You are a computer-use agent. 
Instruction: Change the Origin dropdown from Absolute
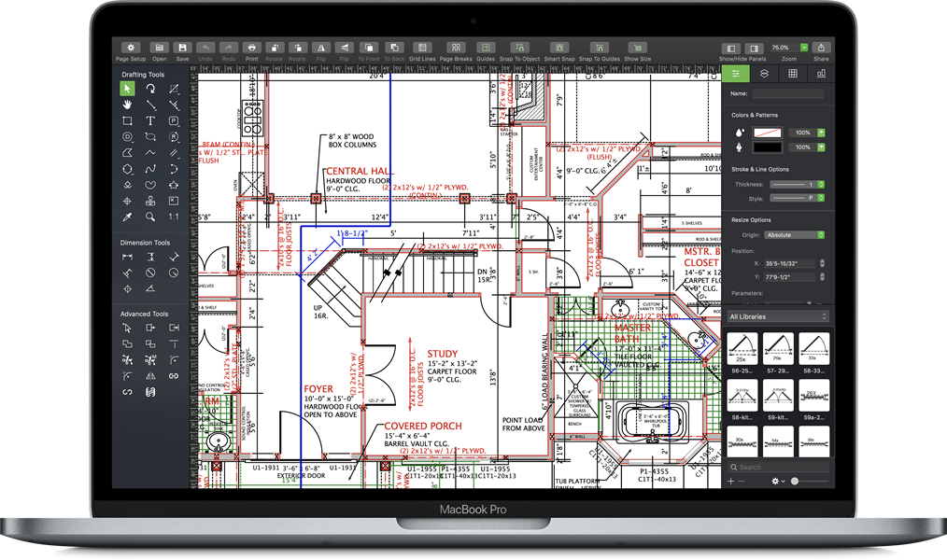tap(794, 234)
